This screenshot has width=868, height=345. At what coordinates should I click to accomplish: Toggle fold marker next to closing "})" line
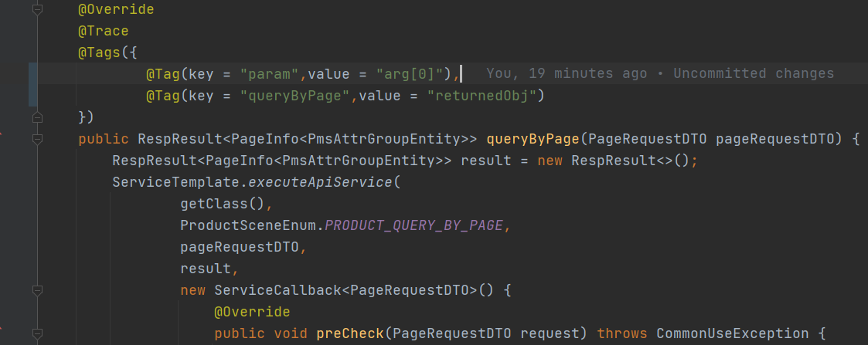click(37, 117)
